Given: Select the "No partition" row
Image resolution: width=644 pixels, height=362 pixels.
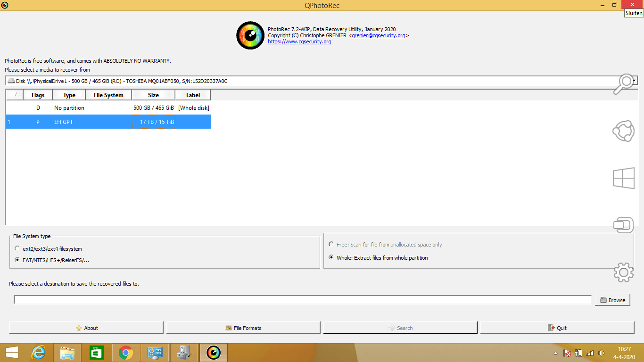Looking at the screenshot, I should [108, 108].
